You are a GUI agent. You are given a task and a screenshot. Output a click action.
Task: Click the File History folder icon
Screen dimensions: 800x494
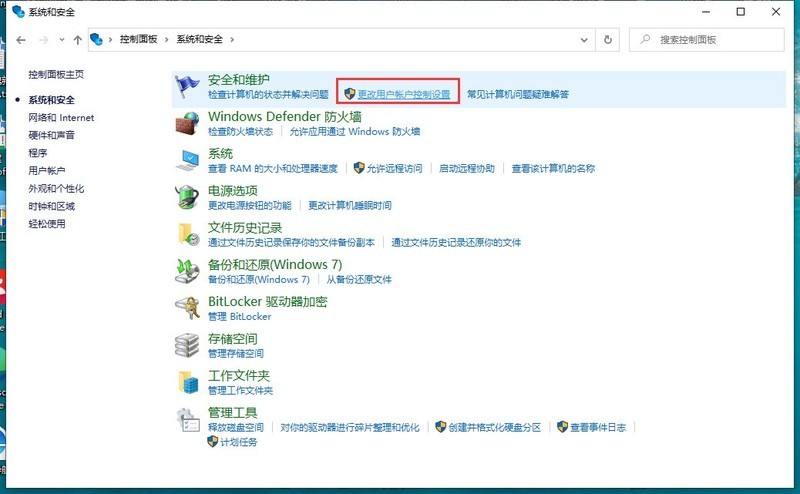coord(187,235)
